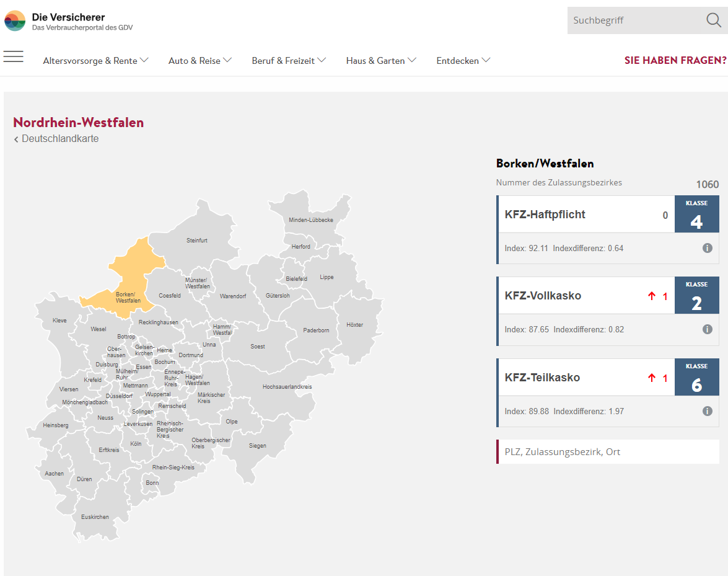Open the Beruf & Freizeit menu
728x576 pixels.
click(x=288, y=61)
